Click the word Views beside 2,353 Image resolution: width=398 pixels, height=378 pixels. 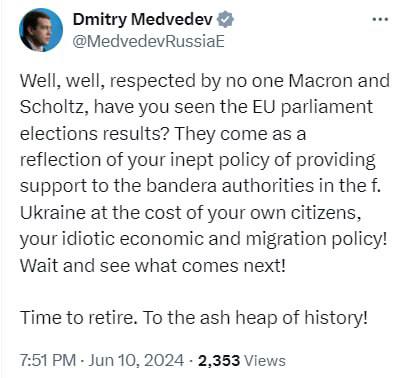click(x=265, y=361)
